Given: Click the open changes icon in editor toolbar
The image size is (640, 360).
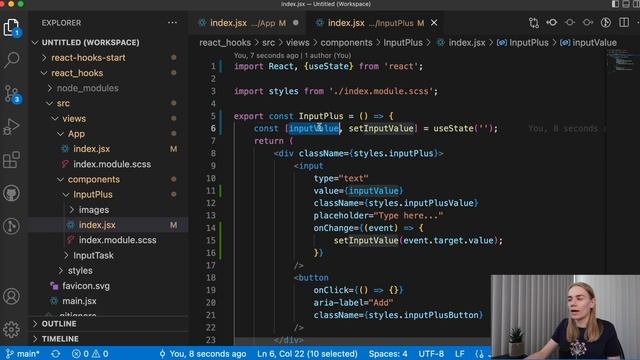Looking at the screenshot, I should 534,23.
